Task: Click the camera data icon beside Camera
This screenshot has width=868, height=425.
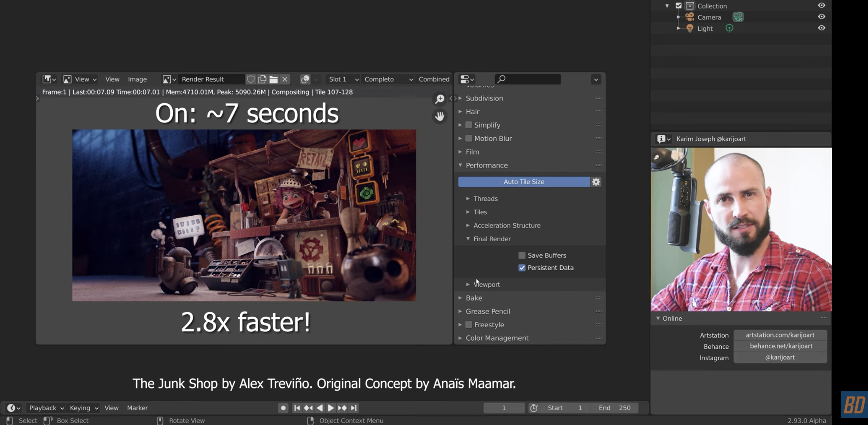Action: point(738,17)
